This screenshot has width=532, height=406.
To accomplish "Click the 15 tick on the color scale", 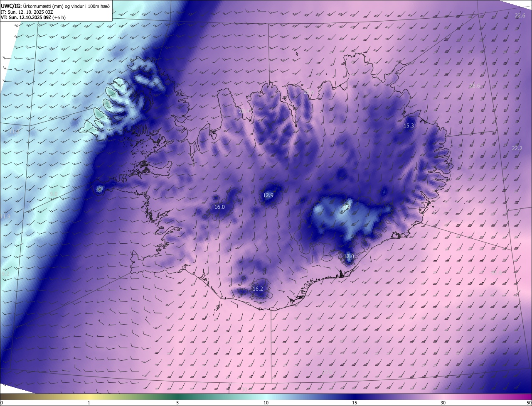I will coord(355,403).
